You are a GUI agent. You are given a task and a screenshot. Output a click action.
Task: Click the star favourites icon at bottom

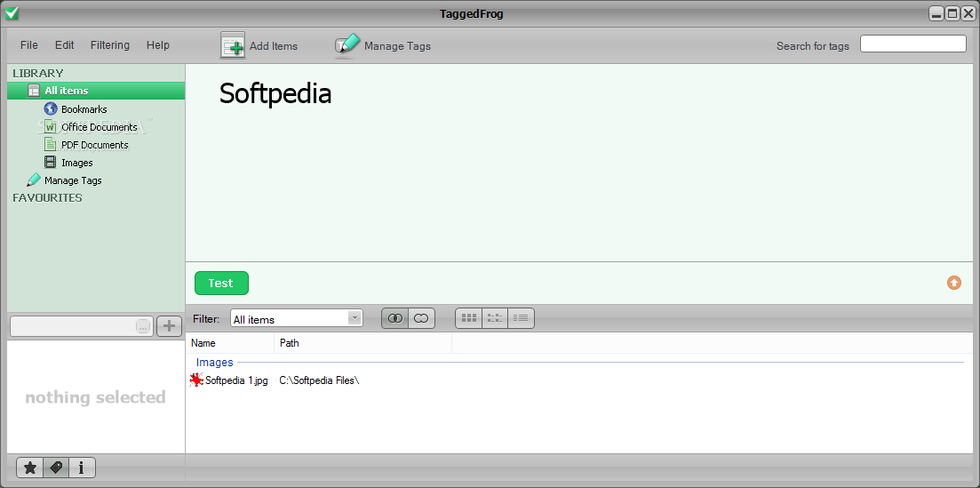[x=30, y=468]
